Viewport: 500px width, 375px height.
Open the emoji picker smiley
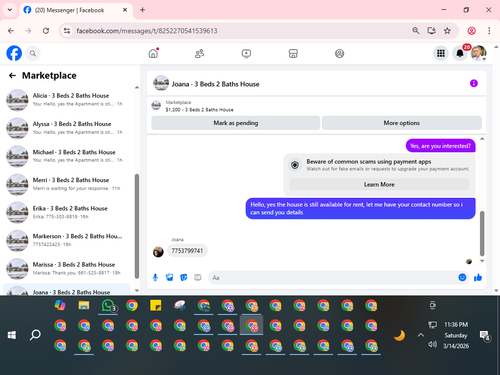(462, 277)
